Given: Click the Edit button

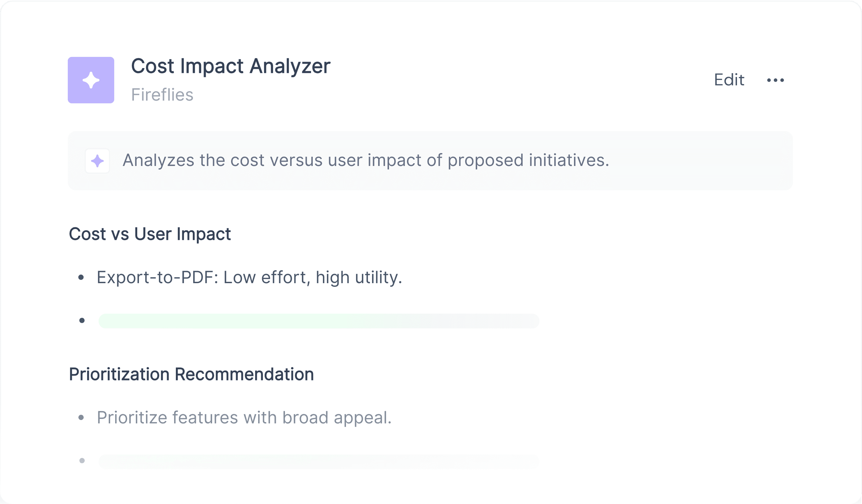Looking at the screenshot, I should click(x=729, y=80).
